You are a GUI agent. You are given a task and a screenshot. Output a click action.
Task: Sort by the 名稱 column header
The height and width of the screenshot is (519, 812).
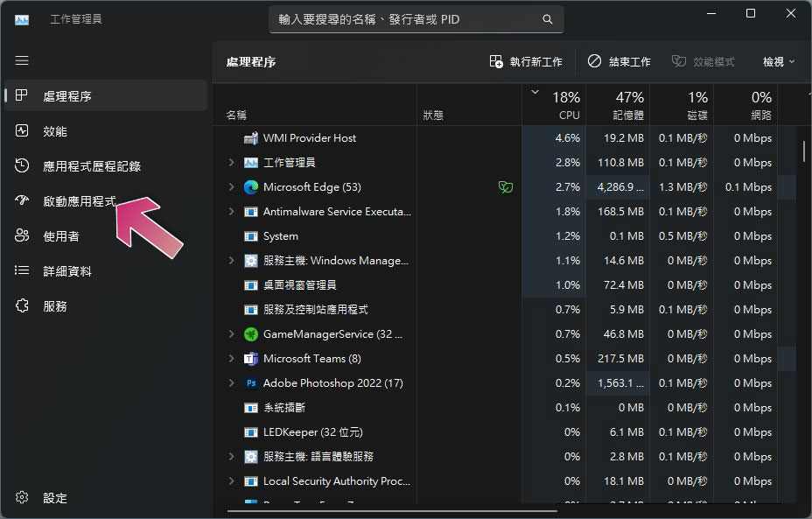314,105
